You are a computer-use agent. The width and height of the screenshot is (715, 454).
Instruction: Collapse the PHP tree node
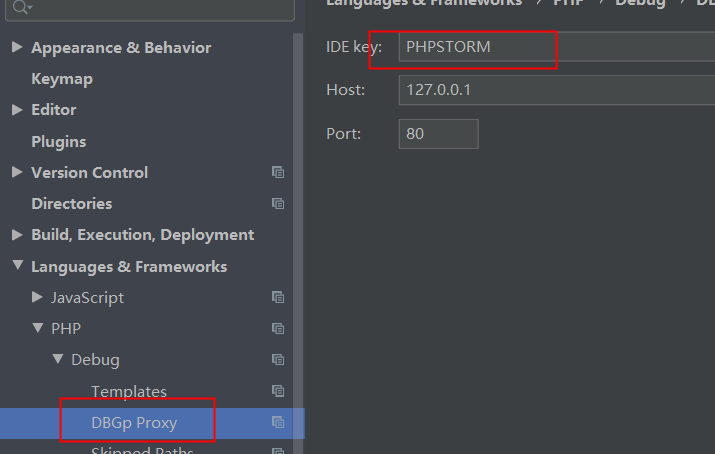pos(37,328)
